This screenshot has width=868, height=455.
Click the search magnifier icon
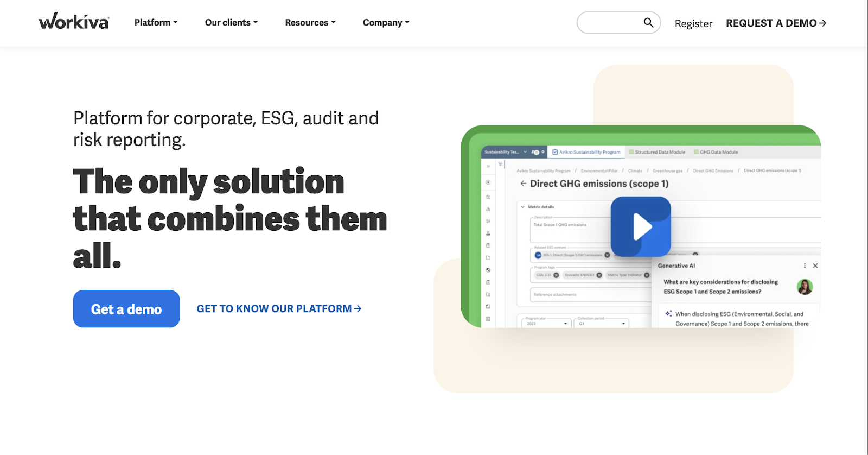point(648,22)
